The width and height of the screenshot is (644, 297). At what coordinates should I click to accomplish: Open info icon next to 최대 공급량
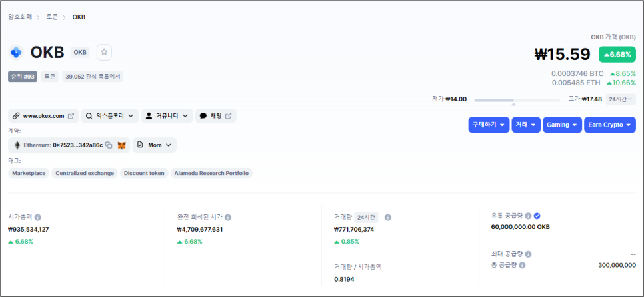[x=529, y=254]
